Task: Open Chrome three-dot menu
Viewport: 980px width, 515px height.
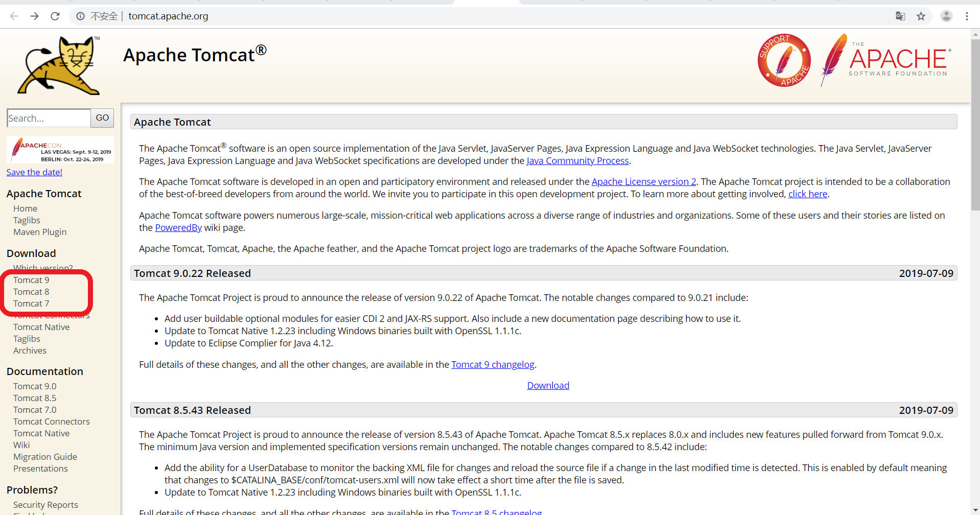Action: tap(967, 16)
